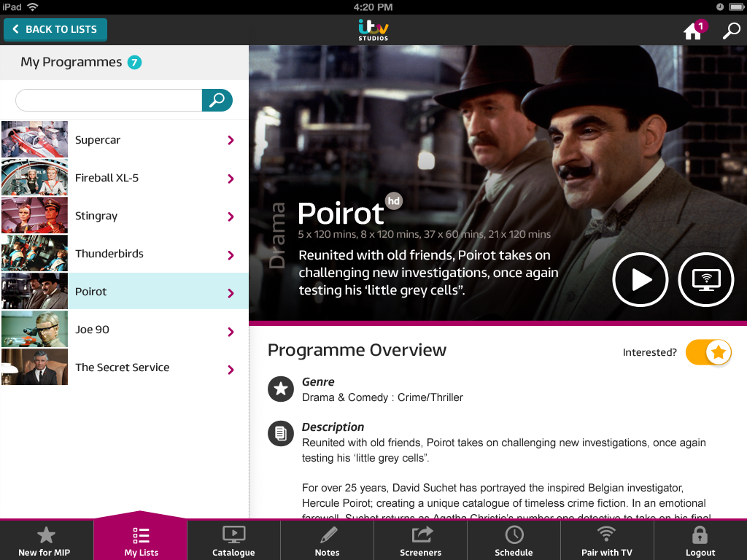Click the Description document icon
Image resolution: width=747 pixels, height=560 pixels.
point(281,433)
